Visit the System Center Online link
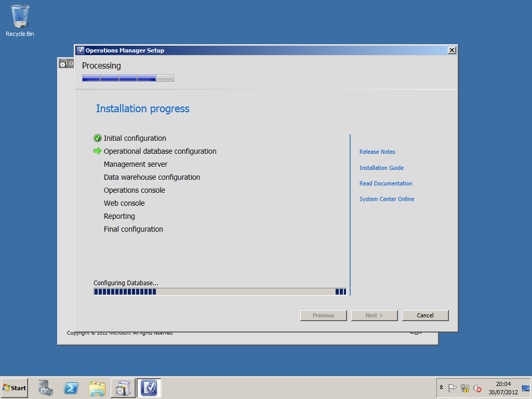 click(387, 199)
